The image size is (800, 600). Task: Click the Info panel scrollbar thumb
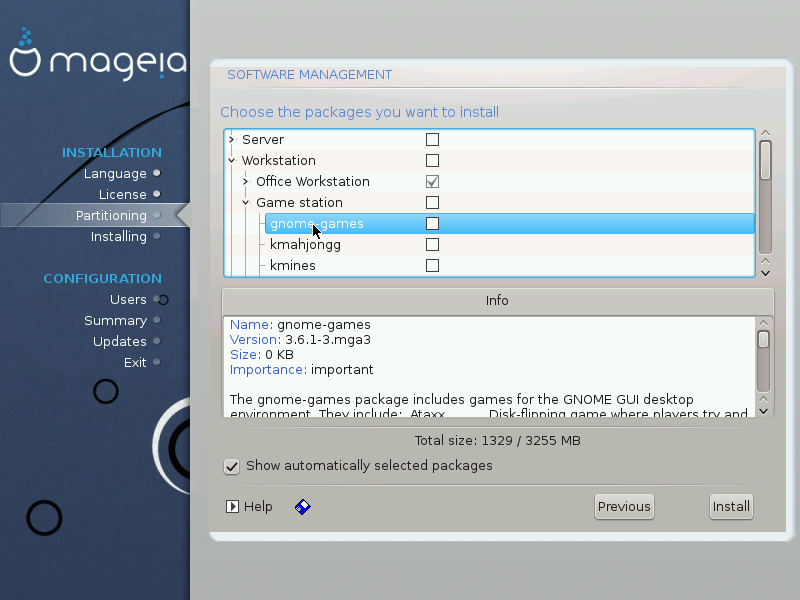pos(763,339)
